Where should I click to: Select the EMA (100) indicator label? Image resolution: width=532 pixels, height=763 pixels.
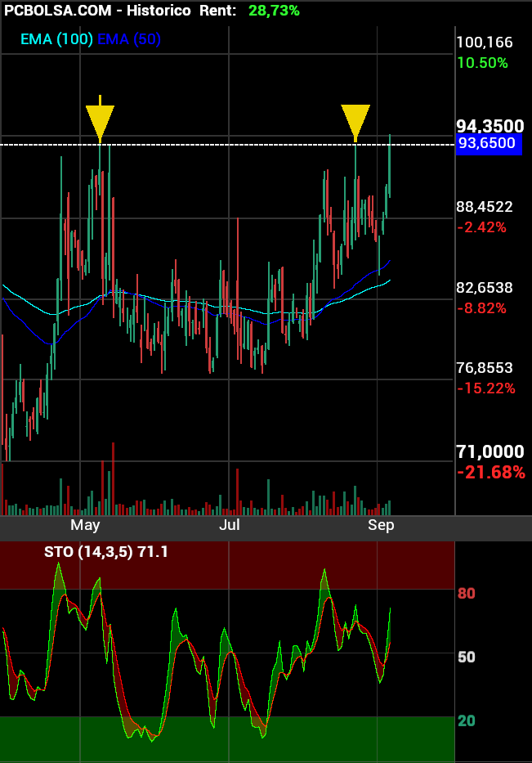(x=56, y=39)
